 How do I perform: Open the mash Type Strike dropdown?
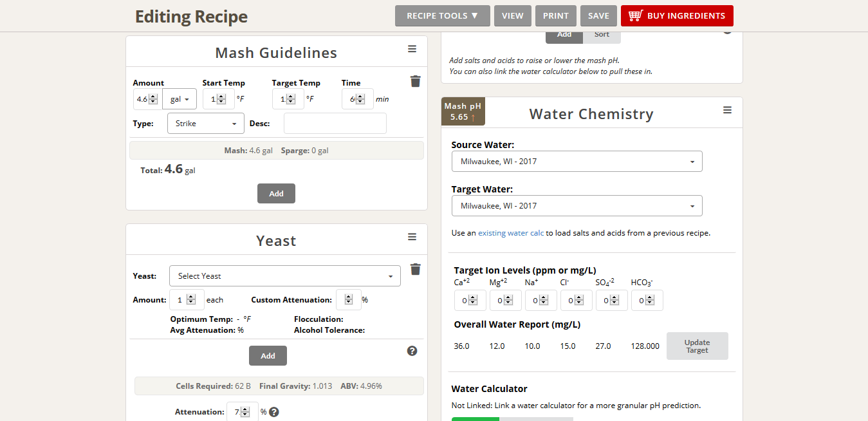point(205,124)
